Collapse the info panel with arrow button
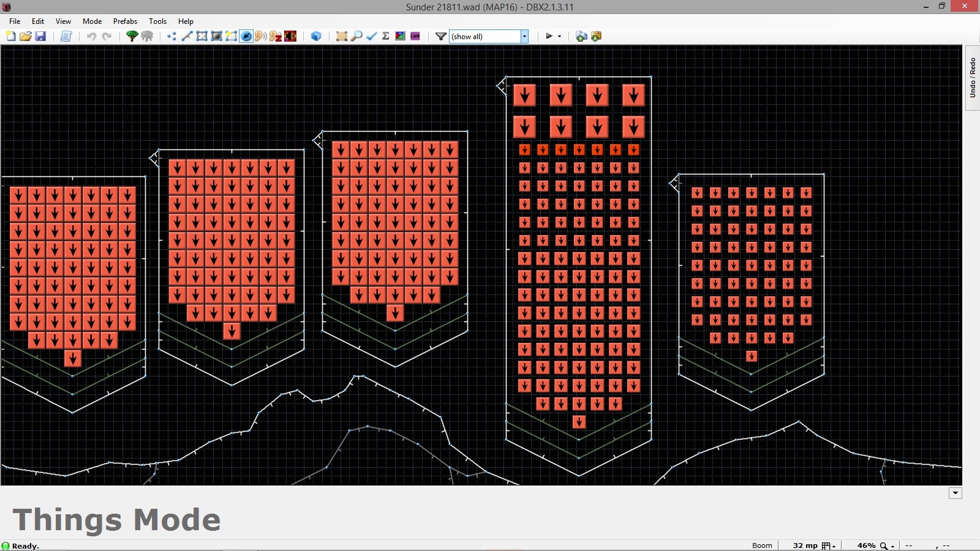This screenshot has height=551, width=980. coord(956,493)
